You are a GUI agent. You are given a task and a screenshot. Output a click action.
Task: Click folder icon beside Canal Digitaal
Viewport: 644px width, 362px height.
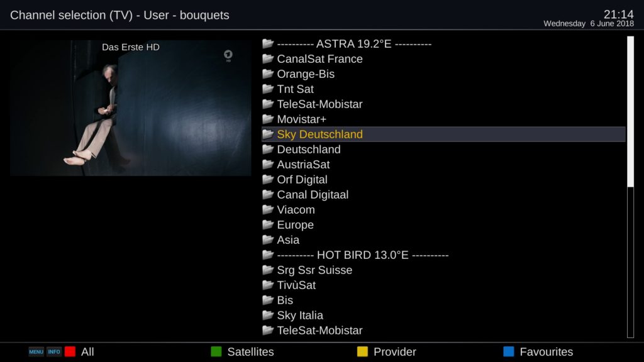(x=268, y=194)
